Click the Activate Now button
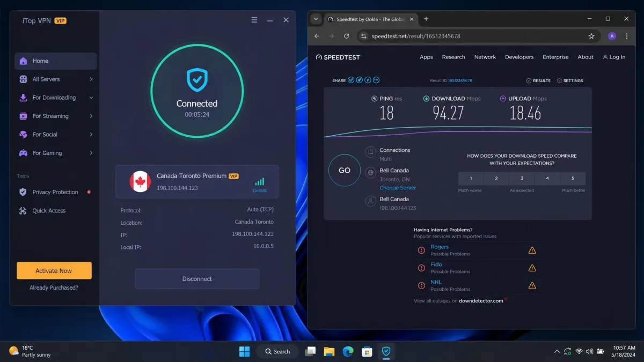This screenshot has height=362, width=644. [x=54, y=271]
